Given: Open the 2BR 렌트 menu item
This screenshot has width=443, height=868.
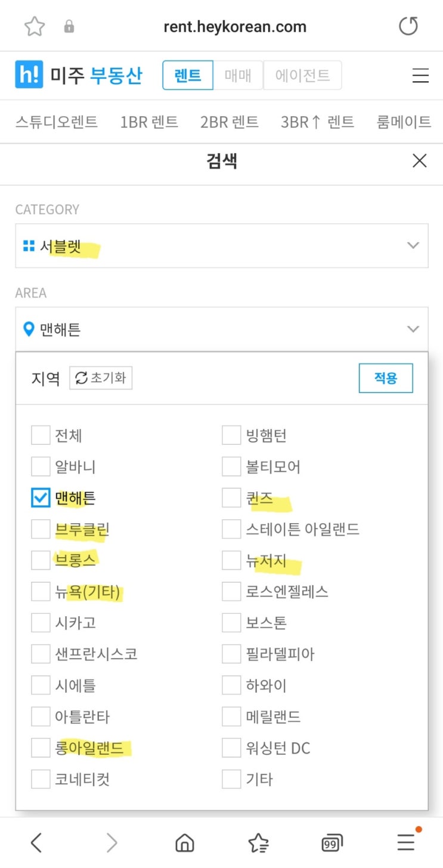Looking at the screenshot, I should (230, 122).
